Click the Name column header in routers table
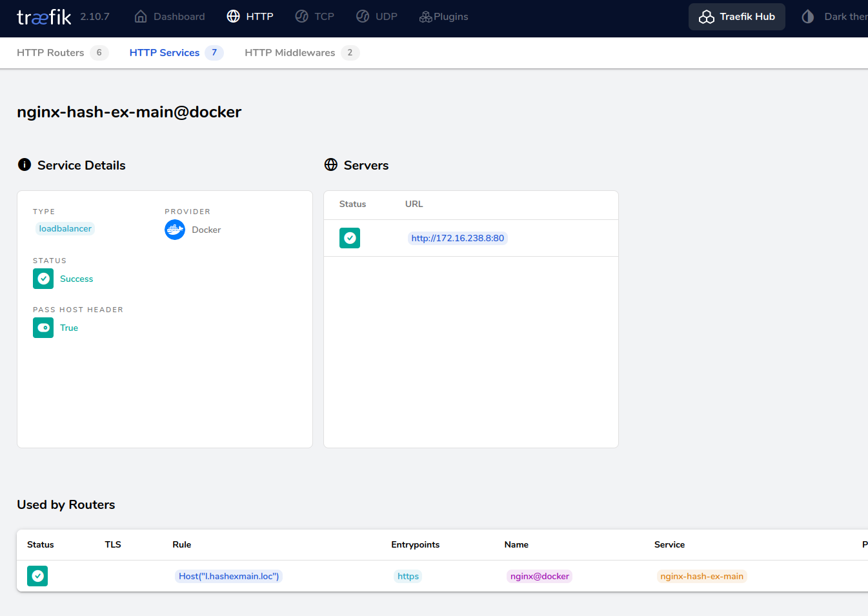Viewport: 868px width, 616px height. (x=516, y=544)
